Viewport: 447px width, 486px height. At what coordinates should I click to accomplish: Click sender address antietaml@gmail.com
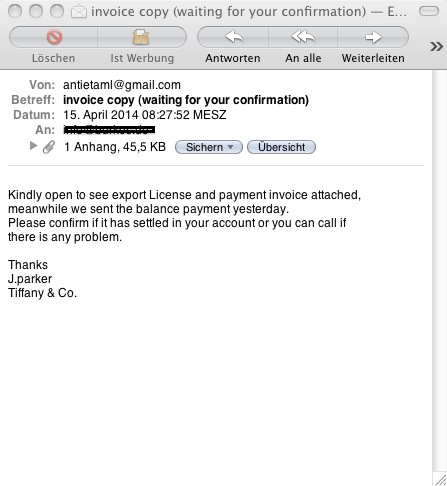click(x=122, y=85)
